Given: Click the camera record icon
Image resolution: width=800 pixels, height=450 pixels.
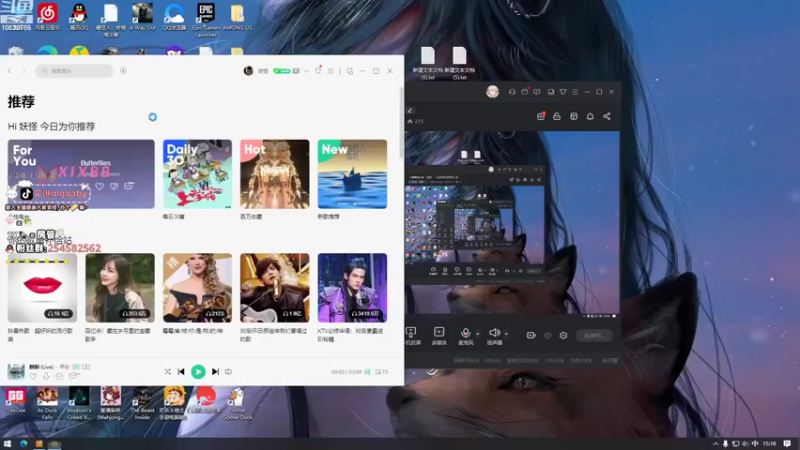Looking at the screenshot, I should [x=531, y=335].
